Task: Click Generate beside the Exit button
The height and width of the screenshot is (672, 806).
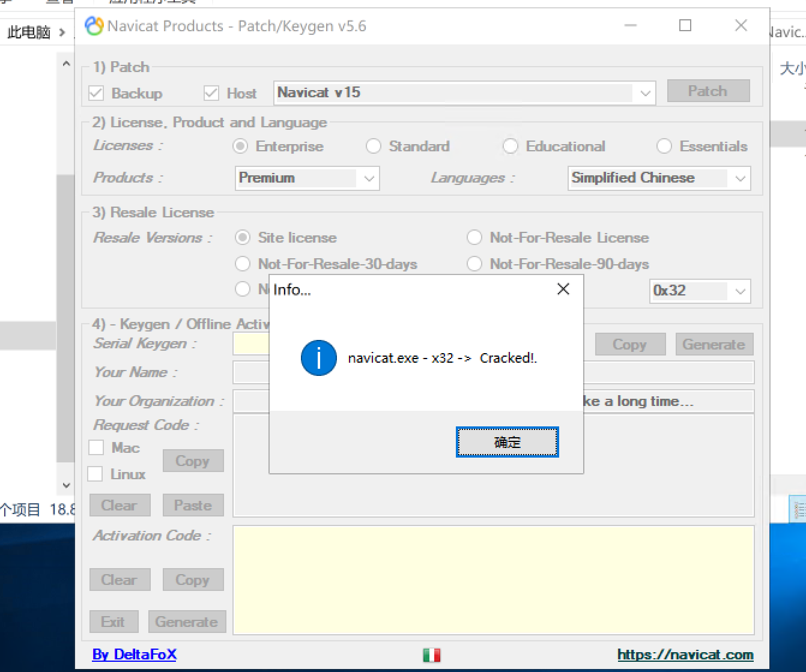Action: (187, 622)
